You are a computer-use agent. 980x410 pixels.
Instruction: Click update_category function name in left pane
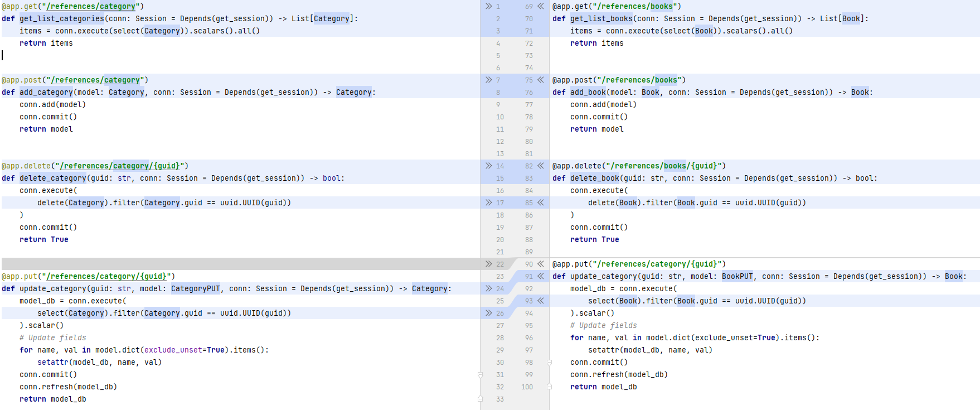click(x=53, y=288)
